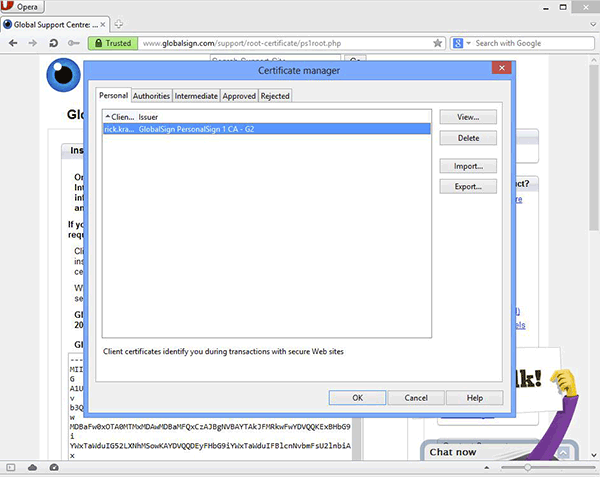
Task: Open Help in Certificate manager
Action: pyautogui.click(x=474, y=398)
